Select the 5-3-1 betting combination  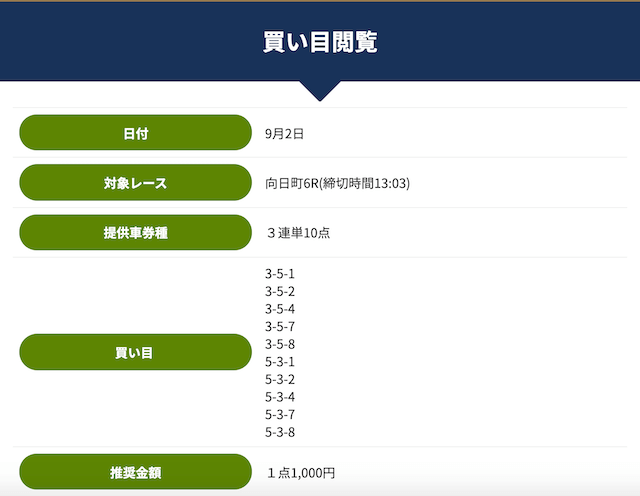coord(280,362)
